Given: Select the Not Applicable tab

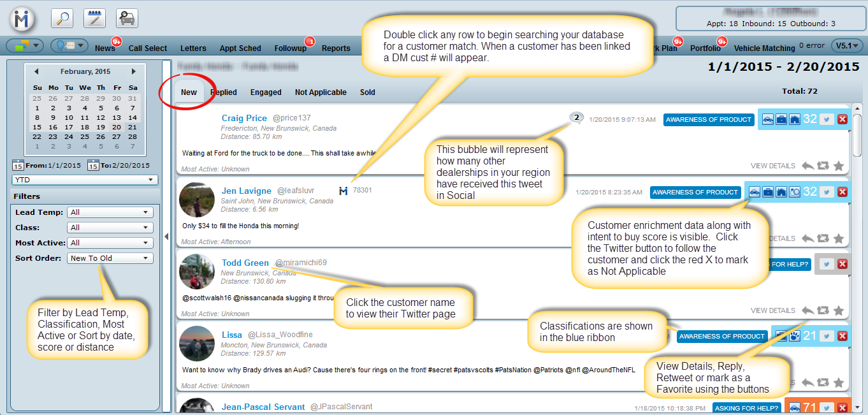Looking at the screenshot, I should pos(321,92).
